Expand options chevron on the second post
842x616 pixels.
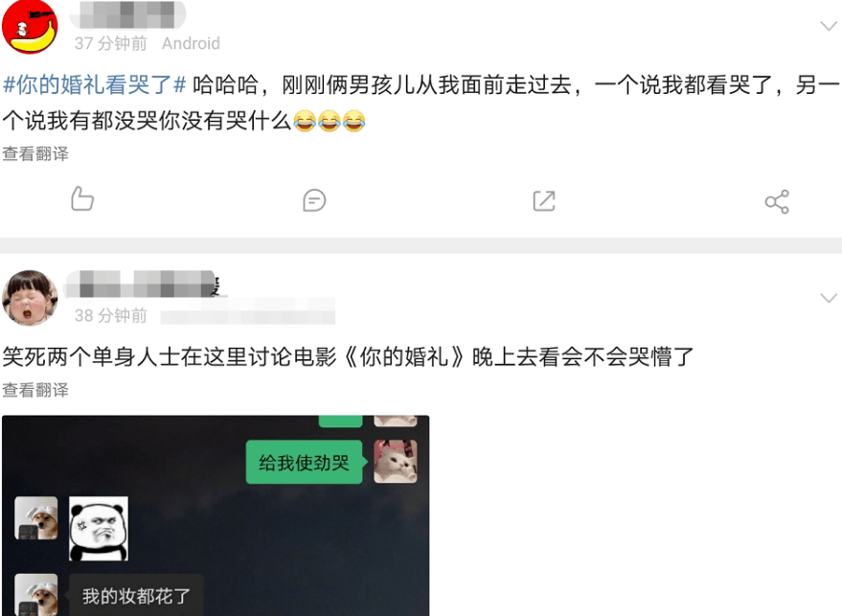click(x=829, y=298)
